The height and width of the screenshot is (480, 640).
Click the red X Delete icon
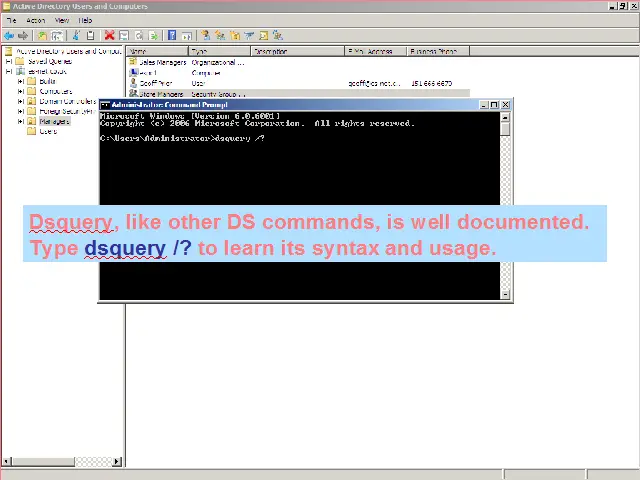tap(109, 36)
